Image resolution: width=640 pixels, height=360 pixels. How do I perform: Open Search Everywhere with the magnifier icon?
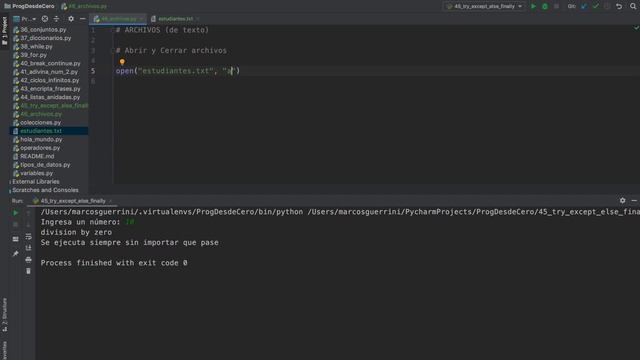633,7
